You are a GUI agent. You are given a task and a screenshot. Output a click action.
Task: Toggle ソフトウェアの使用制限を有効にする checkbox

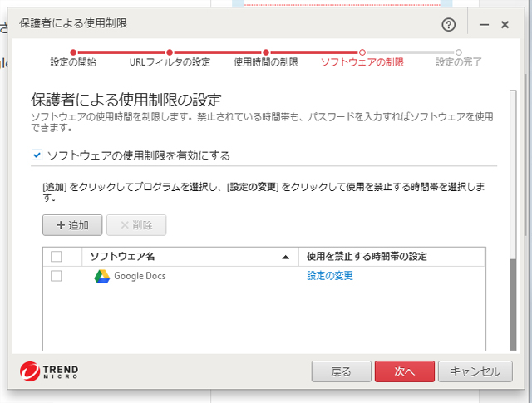(37, 155)
